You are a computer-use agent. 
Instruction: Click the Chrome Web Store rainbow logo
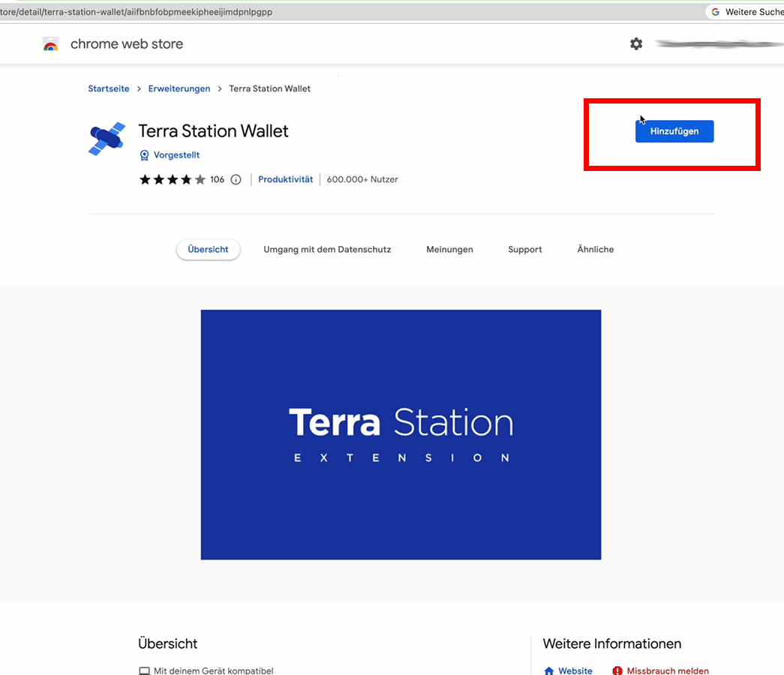click(x=50, y=44)
